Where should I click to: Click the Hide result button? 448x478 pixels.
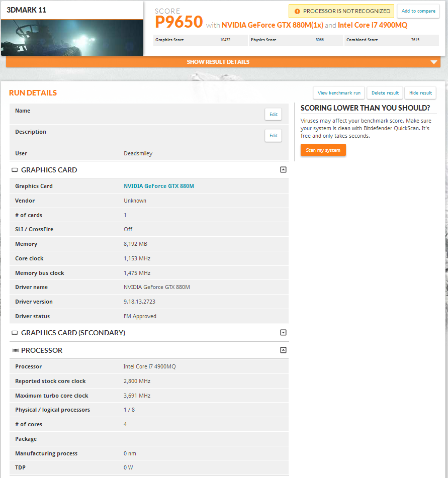coord(420,93)
